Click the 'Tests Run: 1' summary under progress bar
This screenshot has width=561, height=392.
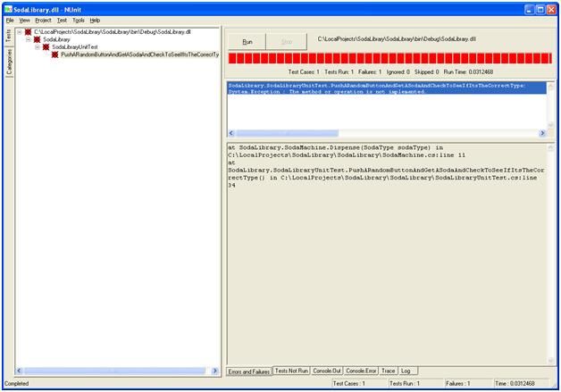[x=339, y=72]
